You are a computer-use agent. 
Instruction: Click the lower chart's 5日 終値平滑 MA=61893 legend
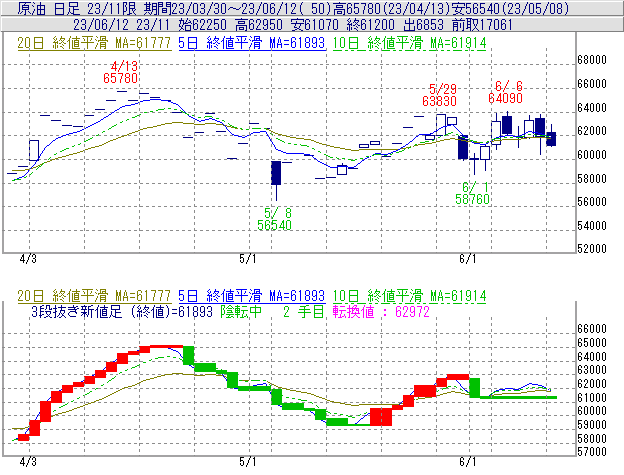(x=252, y=296)
